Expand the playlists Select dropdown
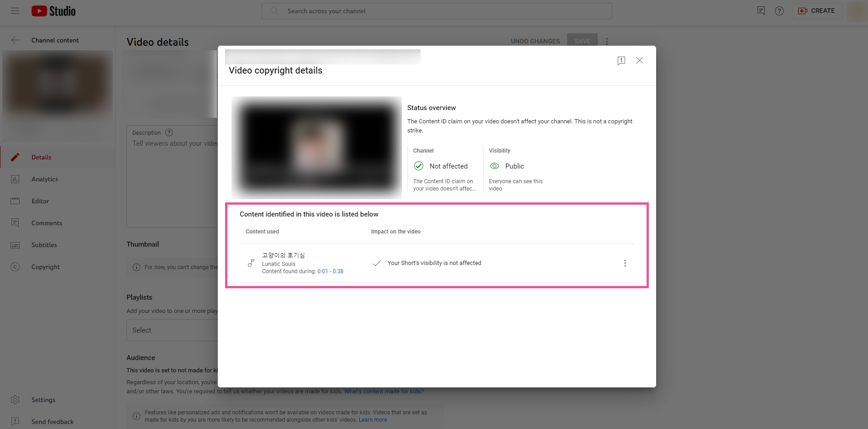 tap(172, 330)
